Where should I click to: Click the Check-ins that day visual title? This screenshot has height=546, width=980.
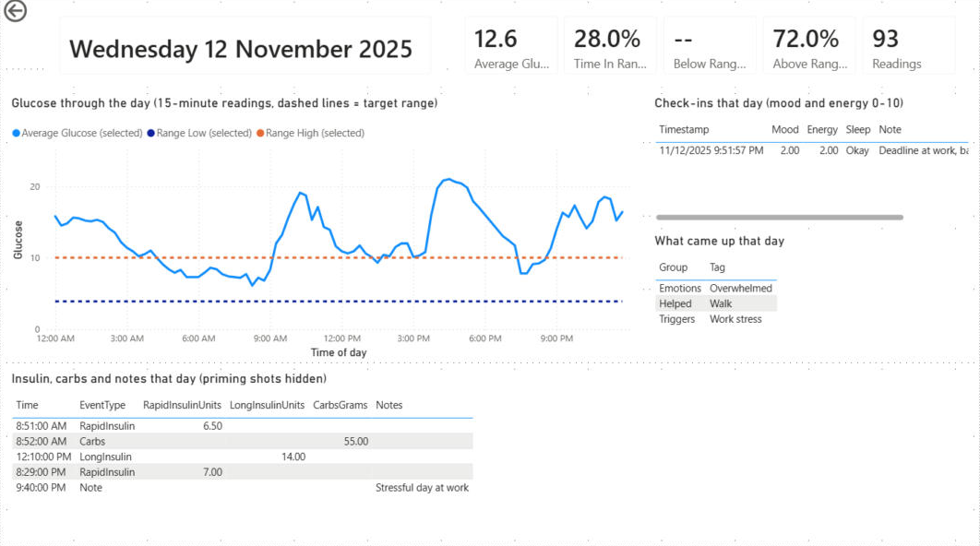(779, 103)
